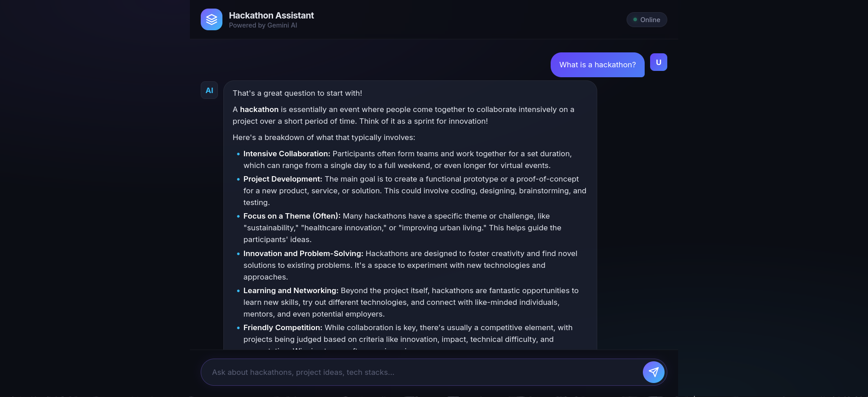Screen dimensions: 868x397
Task: Click the Hackathon Assistant title text
Action: 271,15
